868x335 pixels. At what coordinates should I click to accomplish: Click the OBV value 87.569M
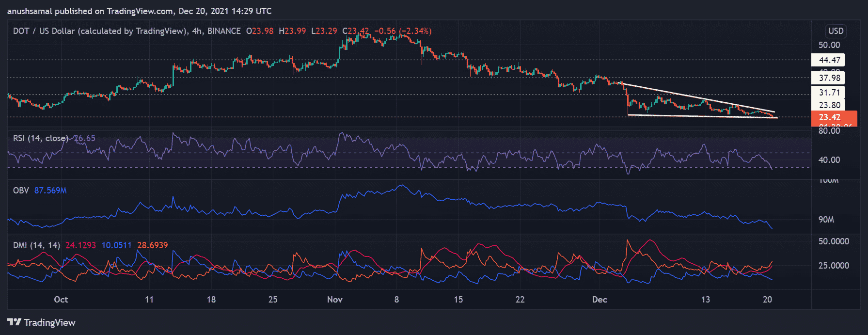point(50,191)
